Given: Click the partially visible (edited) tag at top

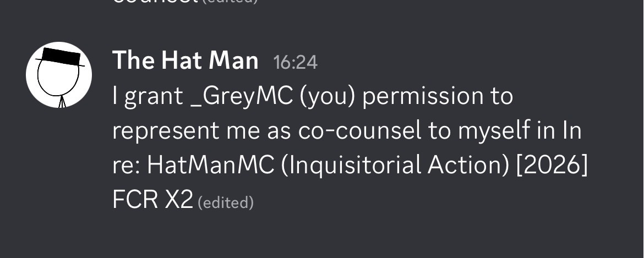Looking at the screenshot, I should [x=231, y=2].
